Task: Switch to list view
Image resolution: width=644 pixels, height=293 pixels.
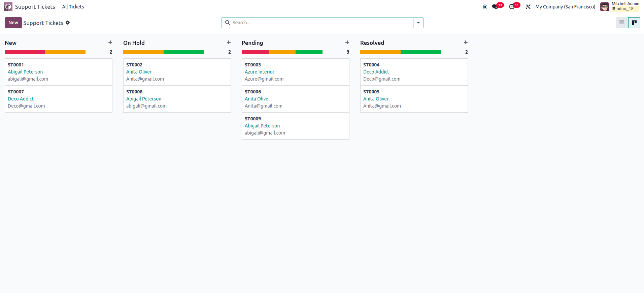Action: pos(622,23)
